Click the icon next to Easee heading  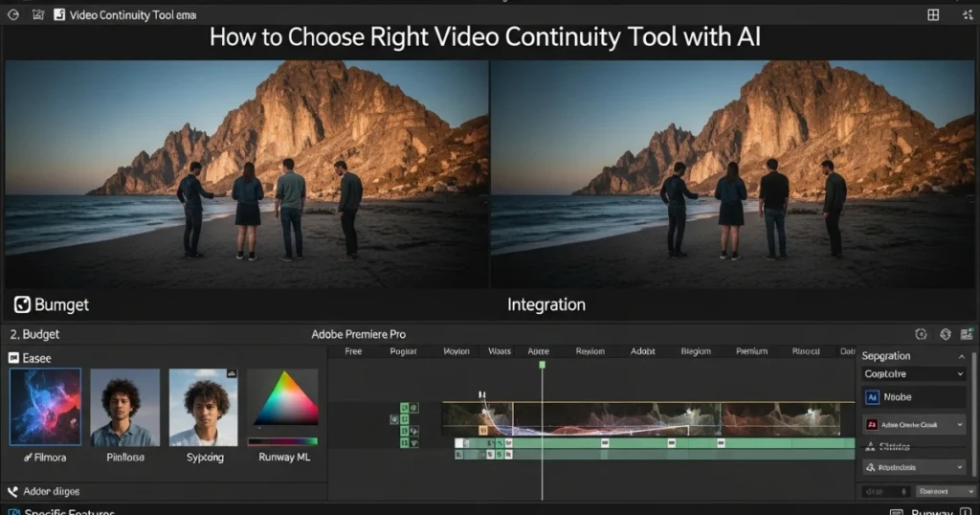[x=13, y=357]
